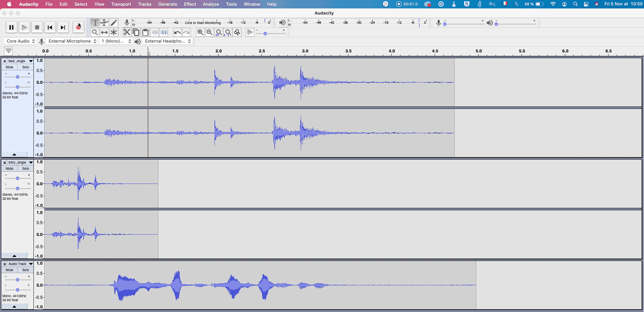644x312 pixels.
Task: Activate the Multi-Tool asterisk icon
Action: click(x=114, y=32)
